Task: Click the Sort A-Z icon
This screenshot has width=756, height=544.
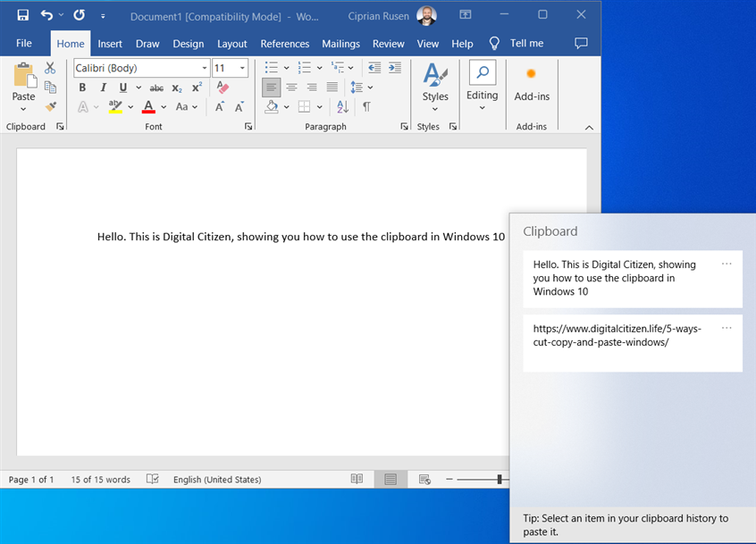Action: [x=342, y=106]
